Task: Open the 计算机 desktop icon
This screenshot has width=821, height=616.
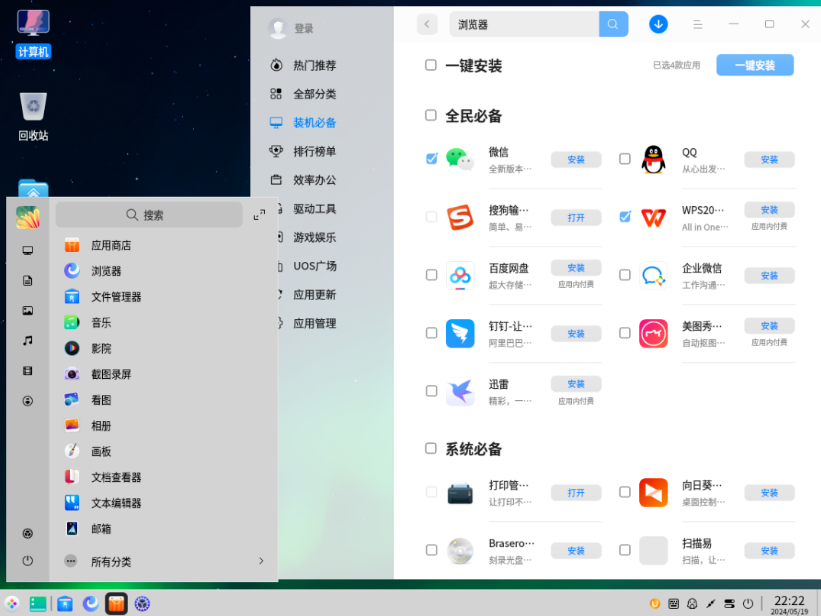Action: coord(33,34)
